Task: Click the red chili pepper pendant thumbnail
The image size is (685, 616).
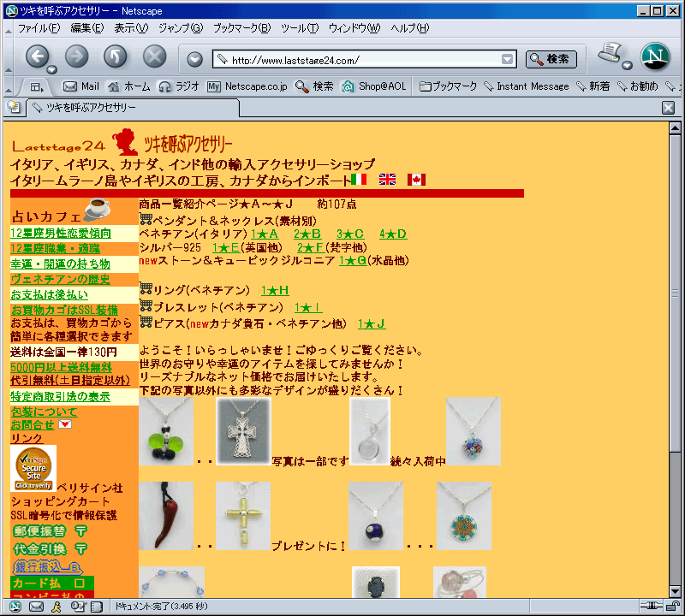Action: (166, 516)
